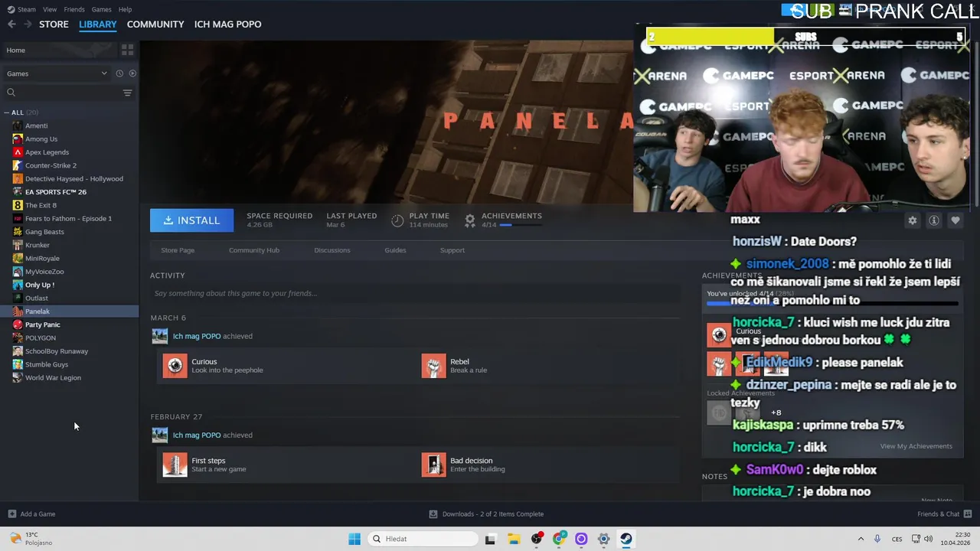Click the Achievements gear icon in stats bar
980x551 pixels.
[x=470, y=220]
